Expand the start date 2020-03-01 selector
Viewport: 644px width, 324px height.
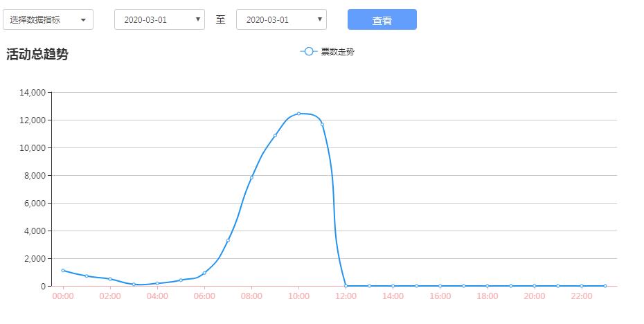click(159, 19)
